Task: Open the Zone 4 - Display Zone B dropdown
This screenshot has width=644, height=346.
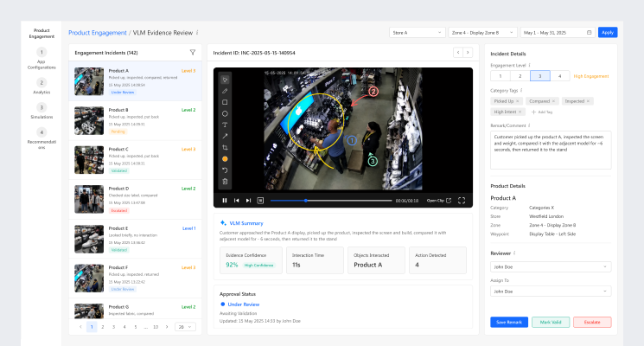Action: (x=482, y=33)
